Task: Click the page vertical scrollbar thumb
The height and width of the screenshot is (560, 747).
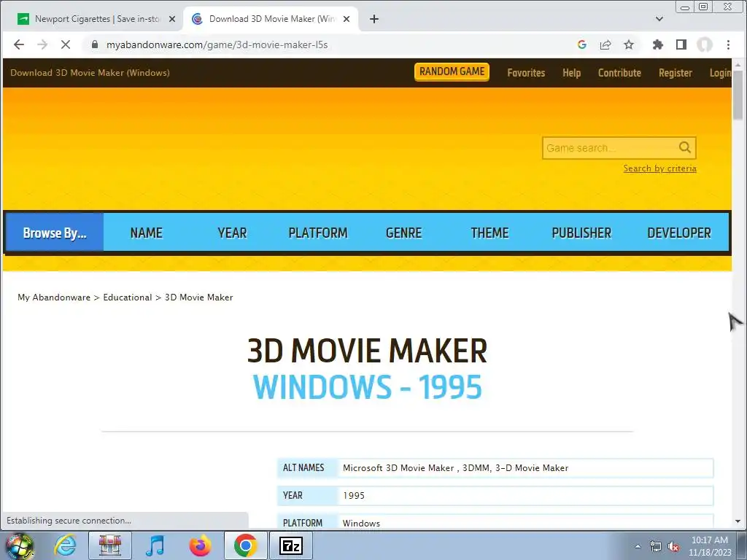Action: 738,95
